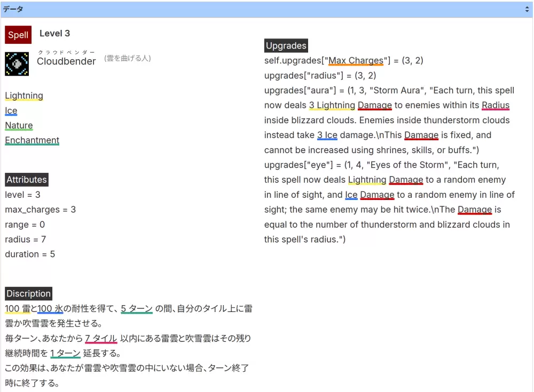
Task: Click the データ header title
Action: pyautogui.click(x=13, y=10)
